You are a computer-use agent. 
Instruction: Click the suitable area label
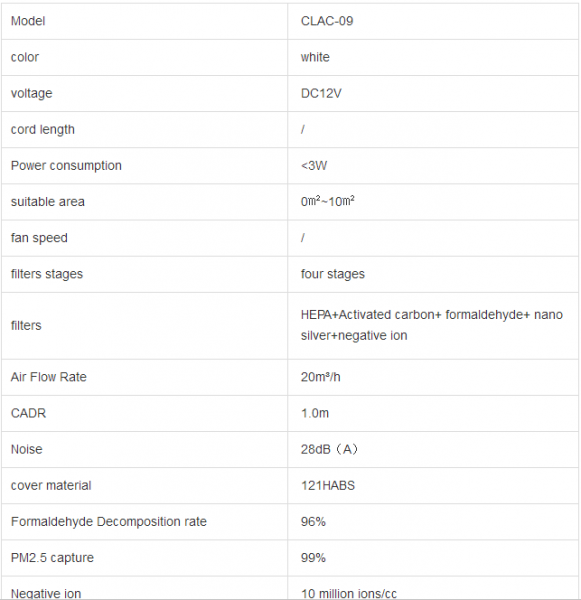click(x=47, y=202)
